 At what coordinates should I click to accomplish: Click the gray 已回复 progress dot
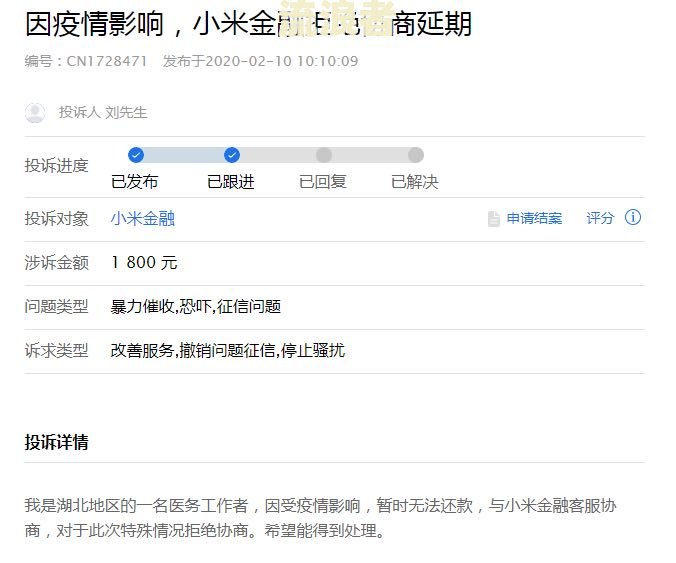coord(324,155)
